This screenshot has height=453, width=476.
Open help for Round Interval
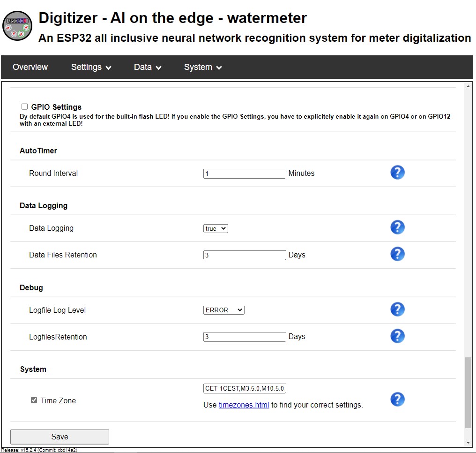397,173
